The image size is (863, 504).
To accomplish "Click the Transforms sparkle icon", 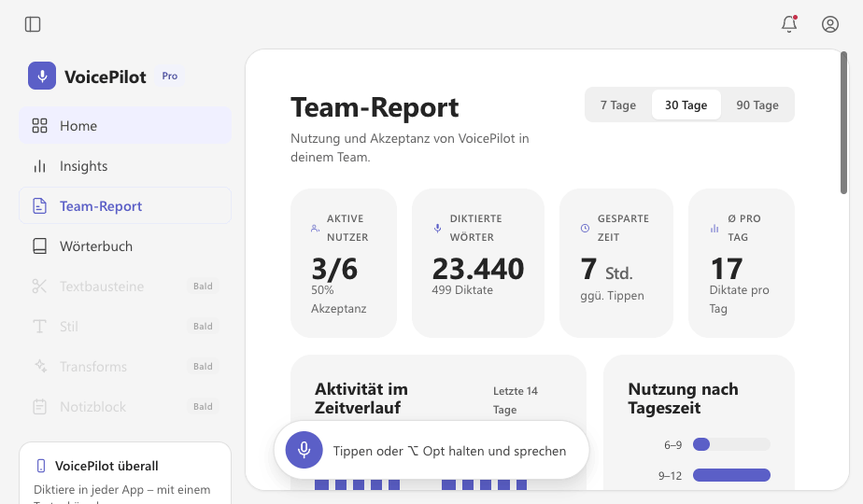I will point(40,366).
